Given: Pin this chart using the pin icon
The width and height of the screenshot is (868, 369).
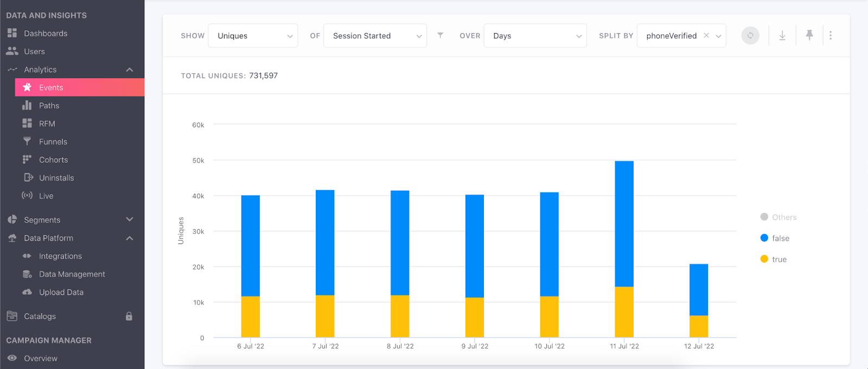Looking at the screenshot, I should pos(809,36).
